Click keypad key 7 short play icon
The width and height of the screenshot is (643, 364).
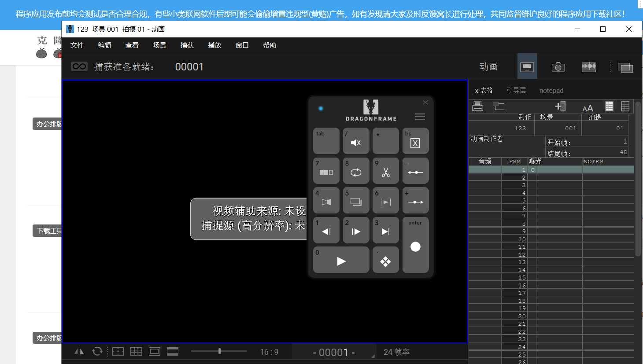pos(326,171)
